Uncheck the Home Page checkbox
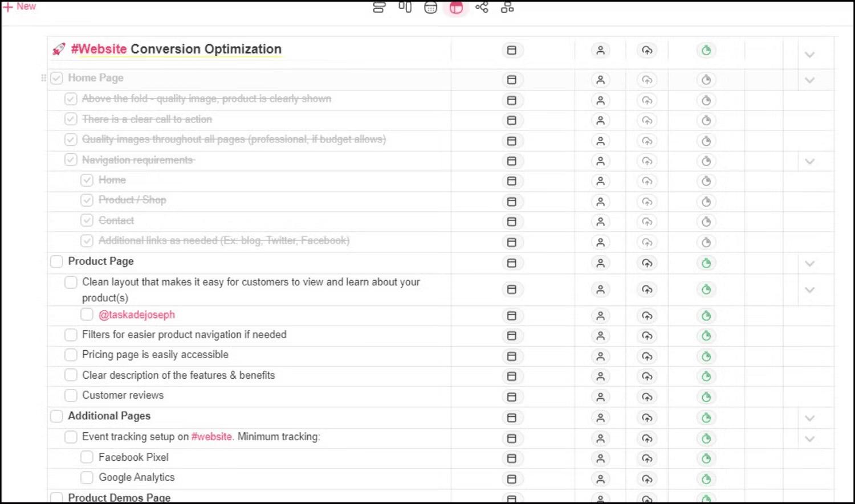 tap(56, 78)
